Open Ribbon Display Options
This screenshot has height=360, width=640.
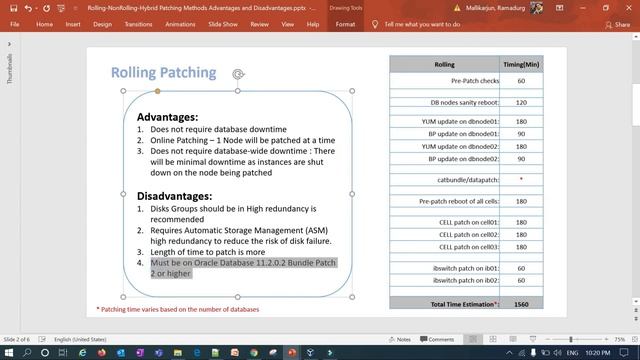tap(559, 8)
